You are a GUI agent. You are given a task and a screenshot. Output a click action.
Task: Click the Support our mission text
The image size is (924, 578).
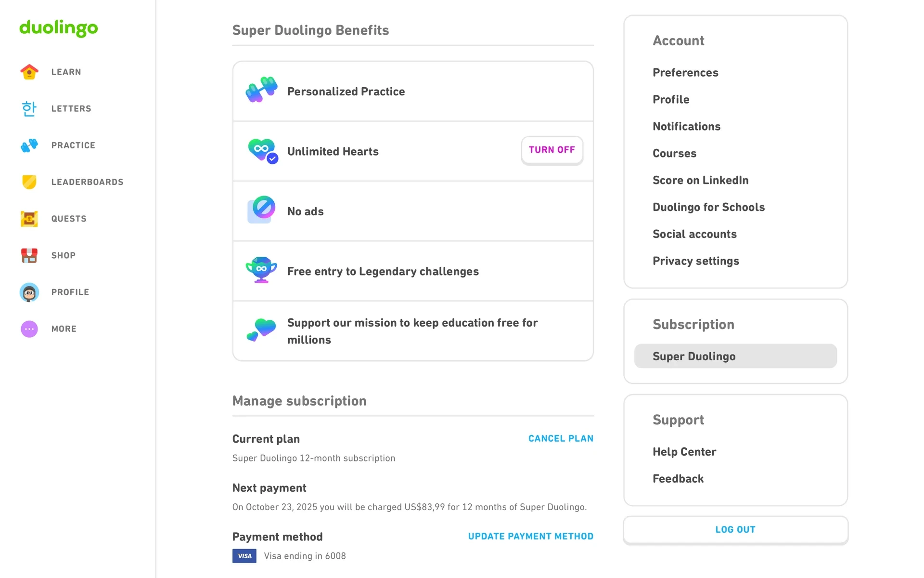[412, 331]
